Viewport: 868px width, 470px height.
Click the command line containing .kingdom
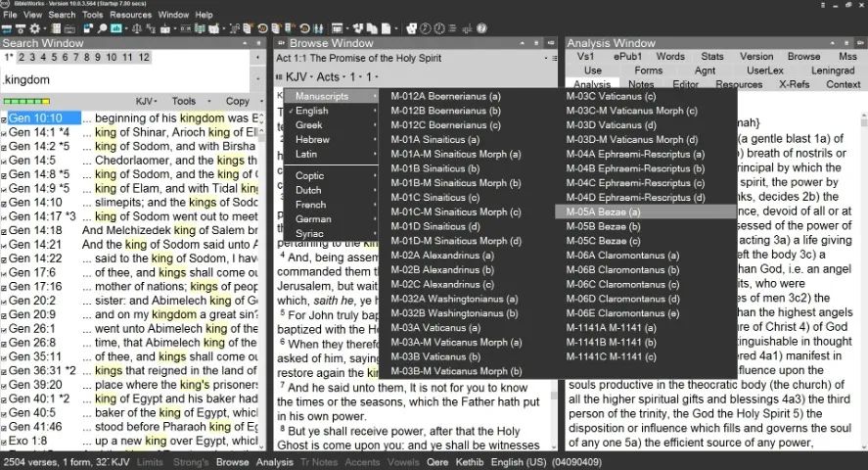(125, 79)
